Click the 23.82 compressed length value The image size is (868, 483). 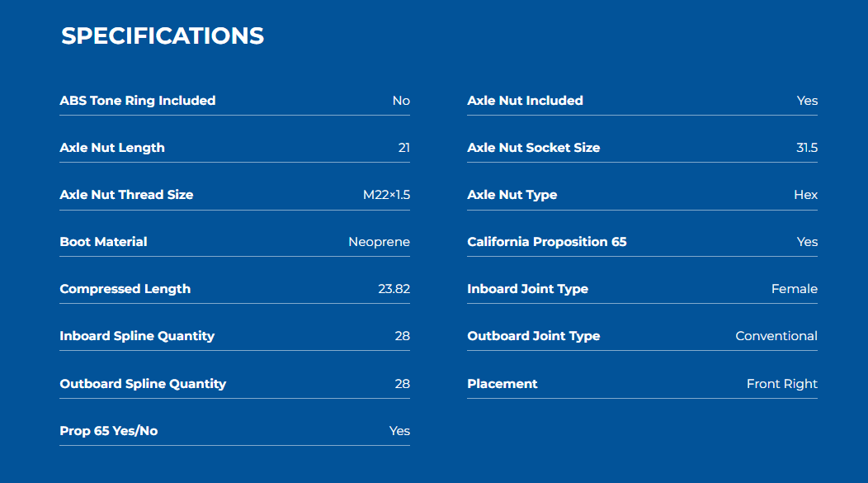[394, 289]
